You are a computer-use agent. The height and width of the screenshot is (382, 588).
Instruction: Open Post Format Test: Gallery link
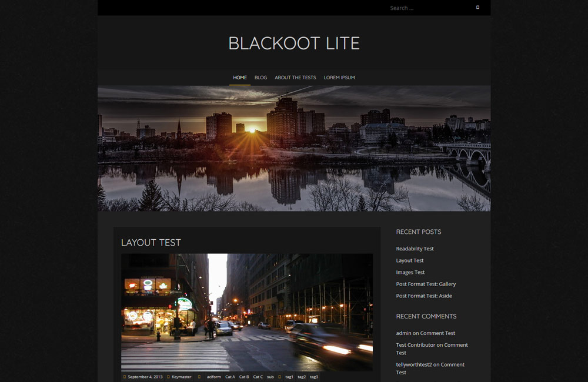pos(426,284)
